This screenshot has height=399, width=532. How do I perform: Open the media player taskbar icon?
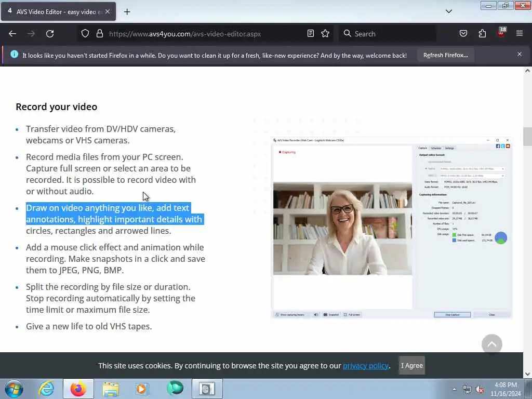pos(142,389)
